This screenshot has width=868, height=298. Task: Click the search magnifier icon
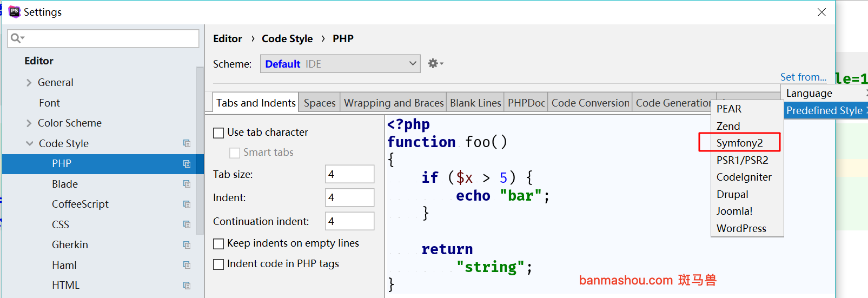coord(16,38)
